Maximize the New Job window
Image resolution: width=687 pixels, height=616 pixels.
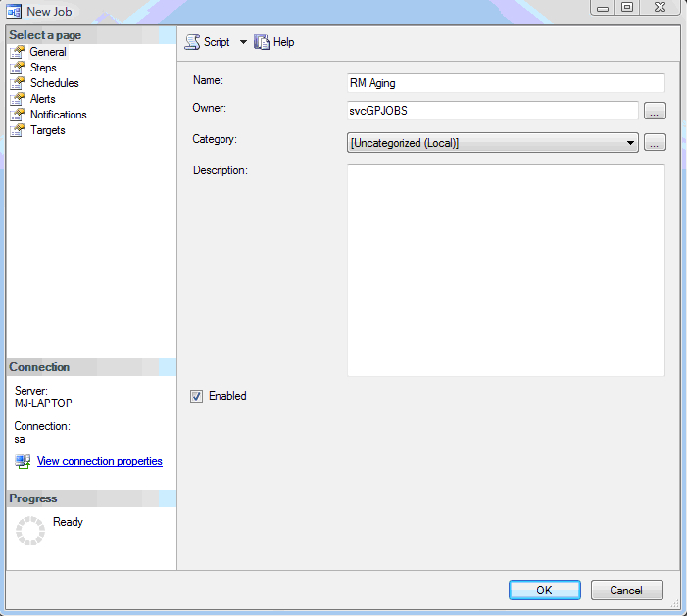(627, 8)
